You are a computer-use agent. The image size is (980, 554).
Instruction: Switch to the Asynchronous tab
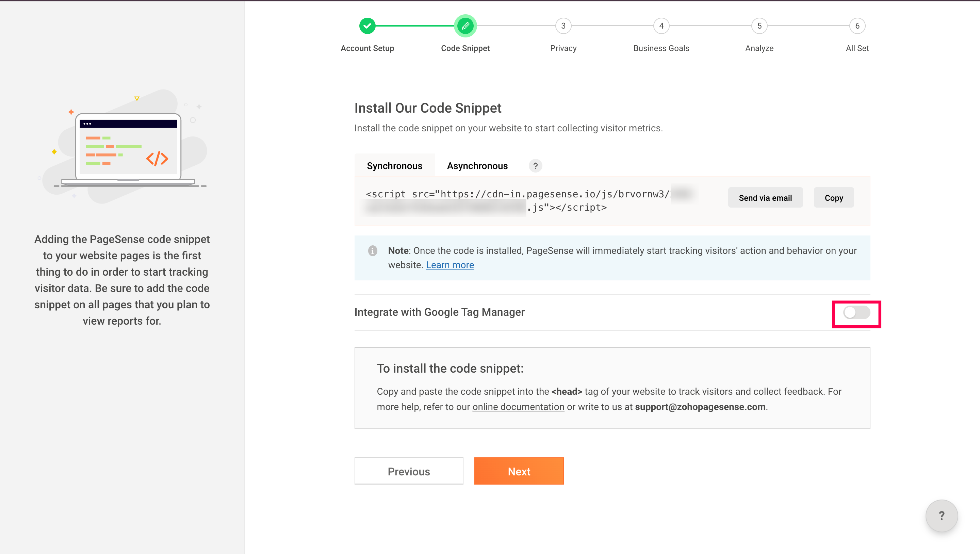[477, 166]
